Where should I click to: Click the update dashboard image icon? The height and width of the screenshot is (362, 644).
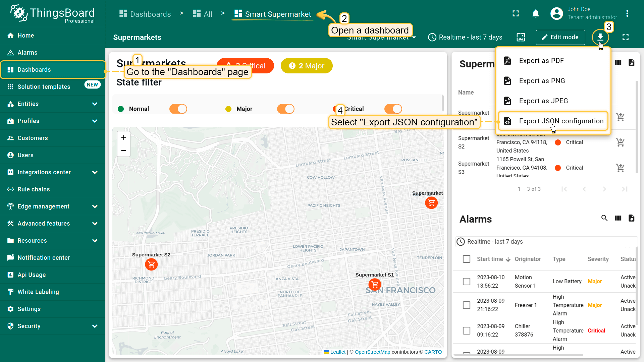click(521, 37)
